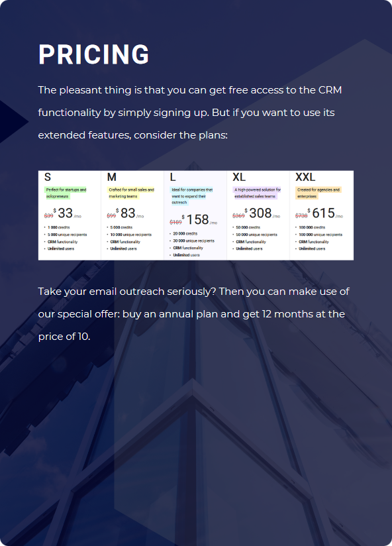Select the XL plan title
Screen dimensions: 392x546
point(239,177)
